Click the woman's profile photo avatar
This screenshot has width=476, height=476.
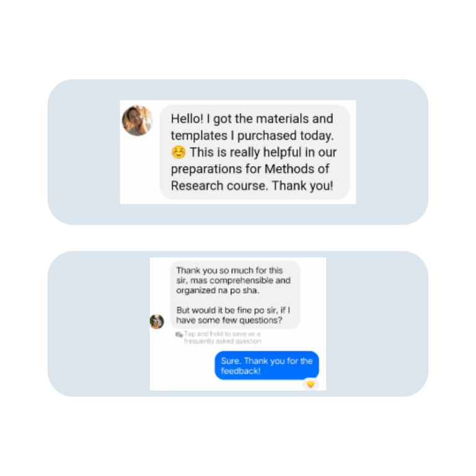pyautogui.click(x=137, y=120)
